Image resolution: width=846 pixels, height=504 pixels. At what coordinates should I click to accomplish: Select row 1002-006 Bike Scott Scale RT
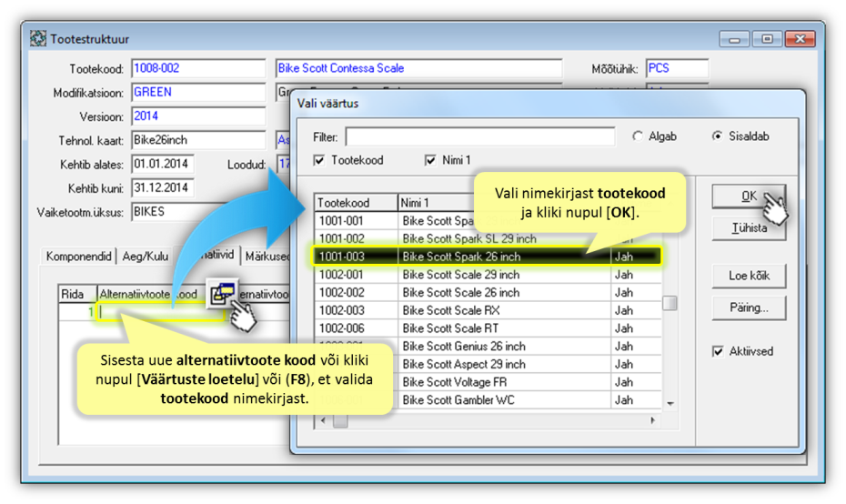click(487, 328)
